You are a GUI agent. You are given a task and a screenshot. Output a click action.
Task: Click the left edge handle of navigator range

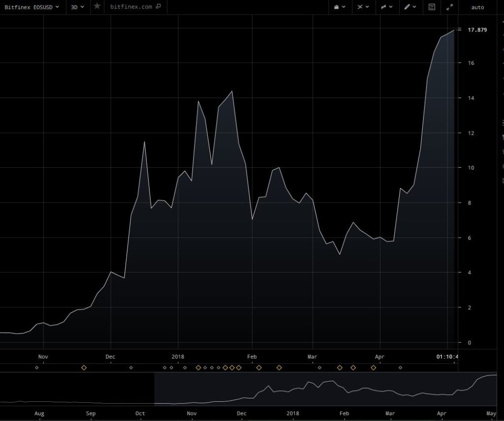tap(155, 389)
